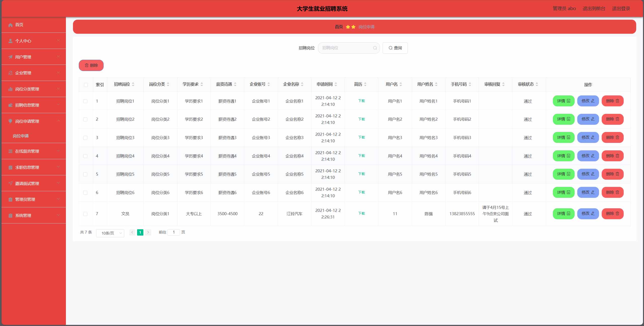Image resolution: width=644 pixels, height=326 pixels.
Task: Sort by 申请时间 column sort arrows
Action: click(x=336, y=84)
